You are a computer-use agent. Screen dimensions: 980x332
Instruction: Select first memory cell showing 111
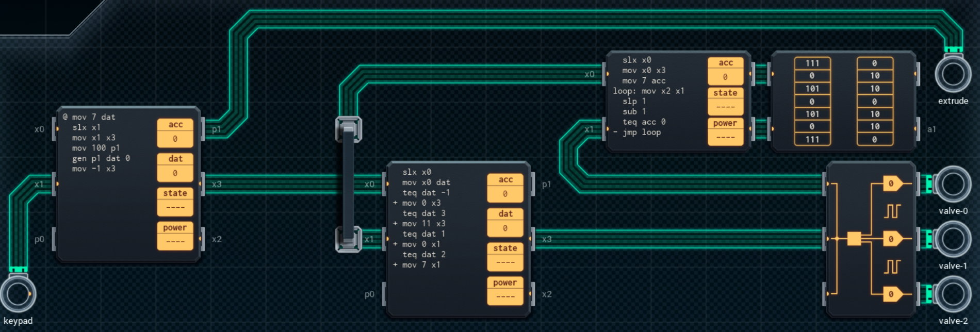[812, 63]
